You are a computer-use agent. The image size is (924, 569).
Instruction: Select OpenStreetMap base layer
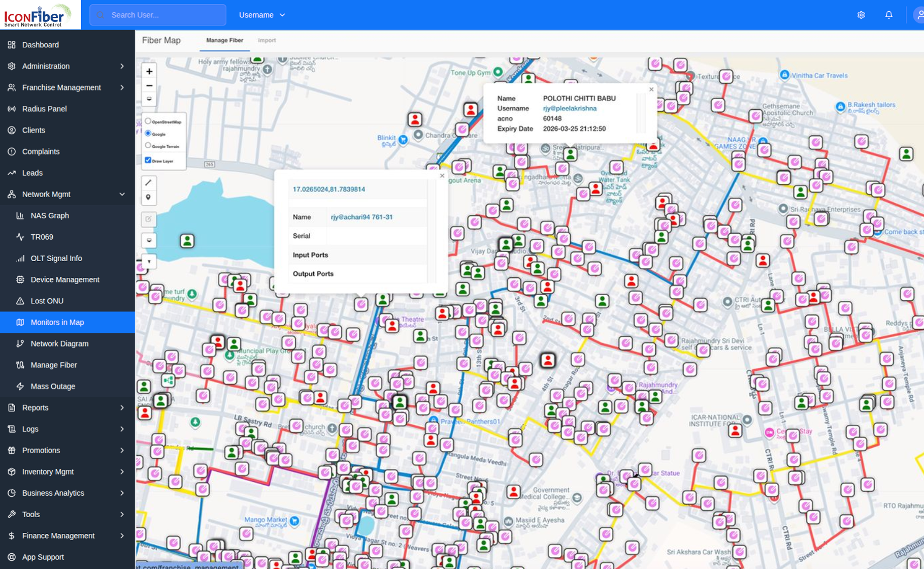point(148,121)
